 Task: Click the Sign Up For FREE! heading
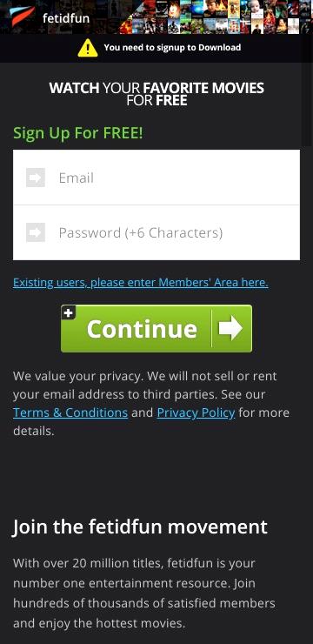[x=78, y=133]
